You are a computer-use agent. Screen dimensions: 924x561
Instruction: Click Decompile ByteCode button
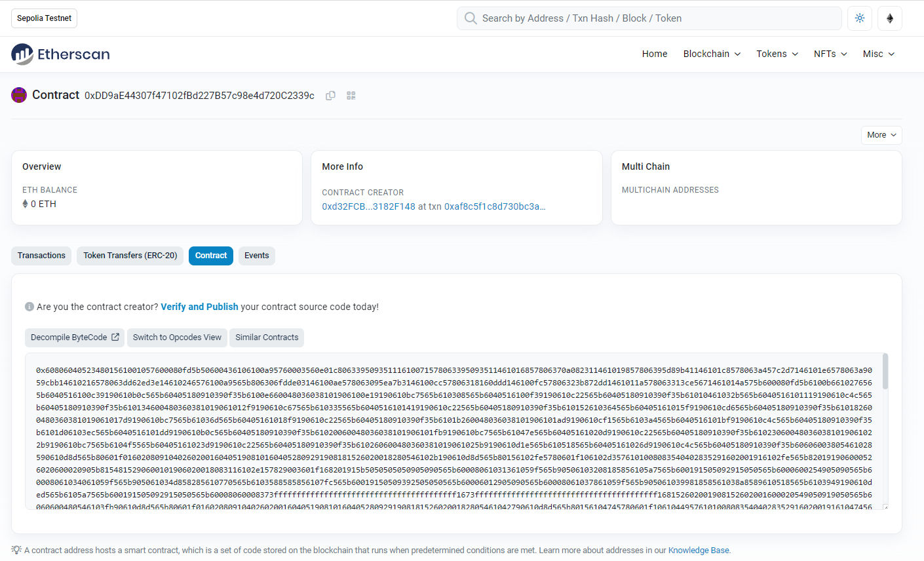(75, 338)
